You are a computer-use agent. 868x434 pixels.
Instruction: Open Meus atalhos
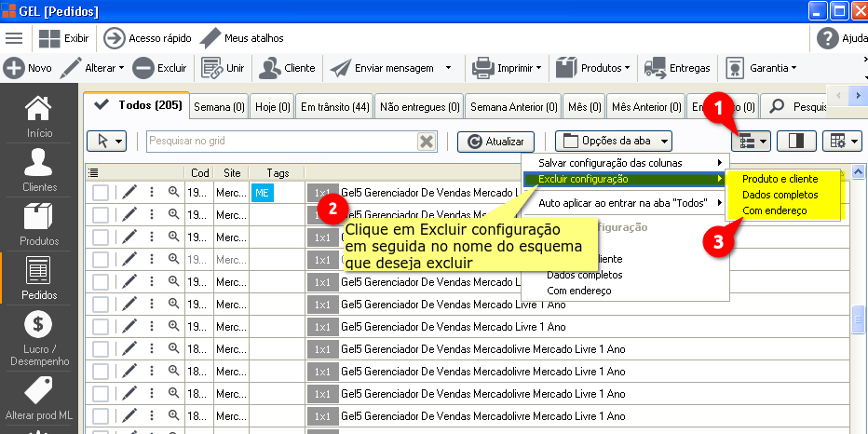pyautogui.click(x=241, y=38)
